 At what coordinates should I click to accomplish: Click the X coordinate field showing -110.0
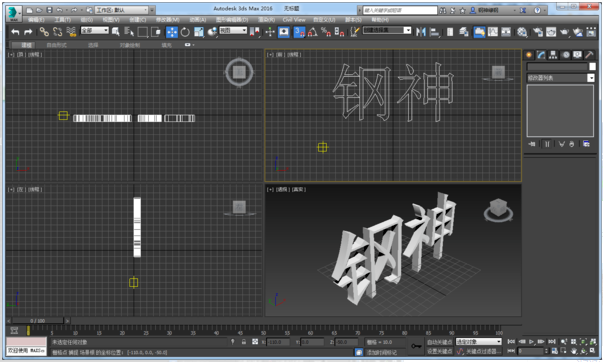coord(278,342)
